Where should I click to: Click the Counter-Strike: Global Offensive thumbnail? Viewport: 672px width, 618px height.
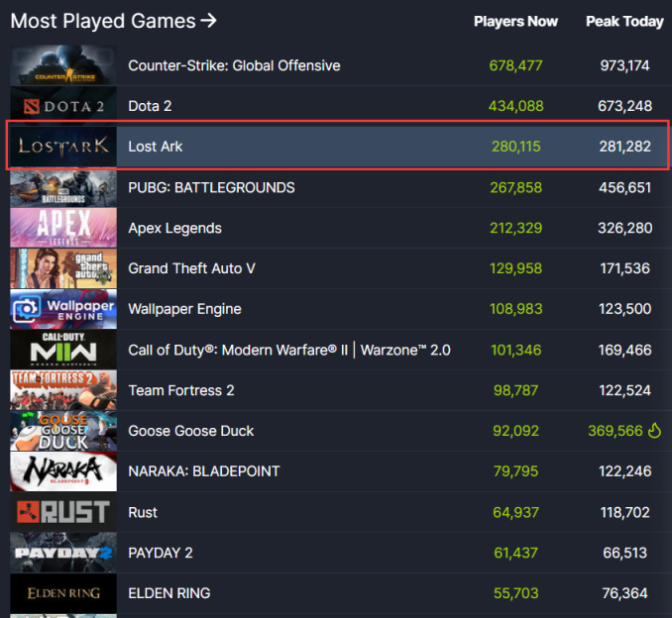(63, 66)
